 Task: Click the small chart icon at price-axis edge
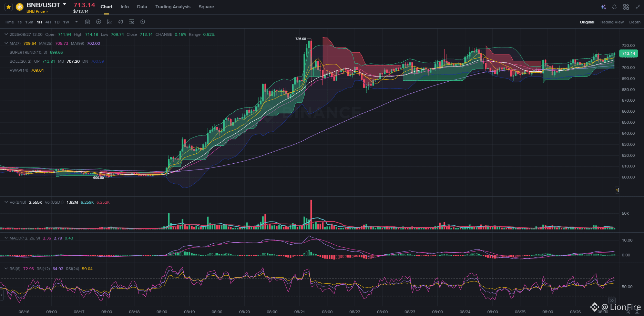click(617, 190)
